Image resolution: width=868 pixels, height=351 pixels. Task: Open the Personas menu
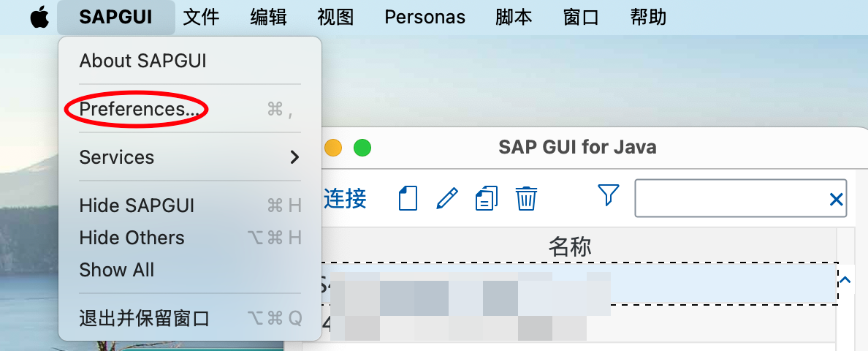point(425,17)
